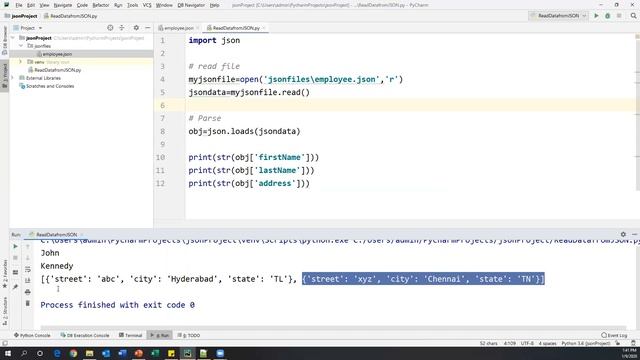Open the Windows Start menu
The width and height of the screenshot is (640, 360).
7,353
